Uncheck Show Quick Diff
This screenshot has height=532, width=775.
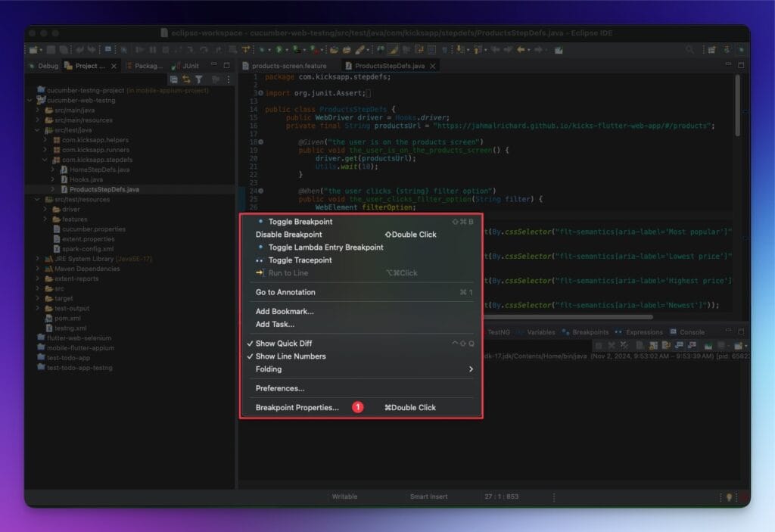[283, 343]
